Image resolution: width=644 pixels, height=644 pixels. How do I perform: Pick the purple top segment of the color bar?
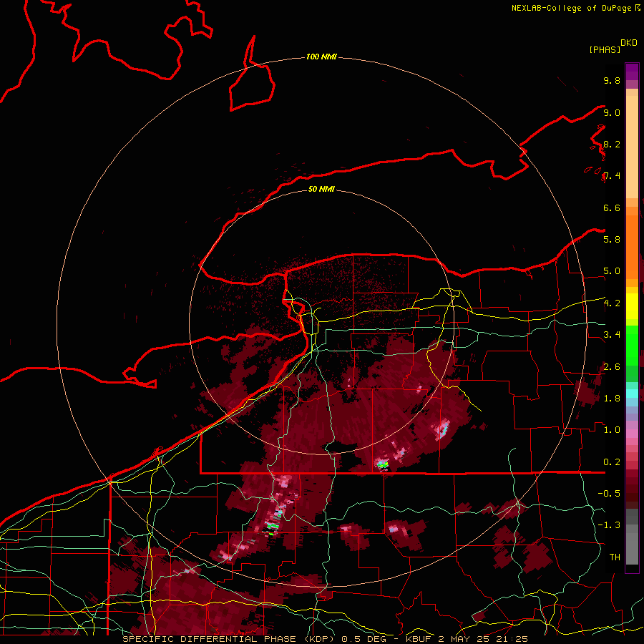[632, 72]
